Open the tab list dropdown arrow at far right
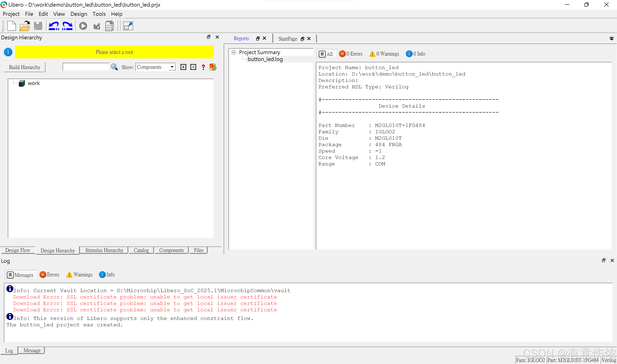This screenshot has height=364, width=617. coord(611,39)
